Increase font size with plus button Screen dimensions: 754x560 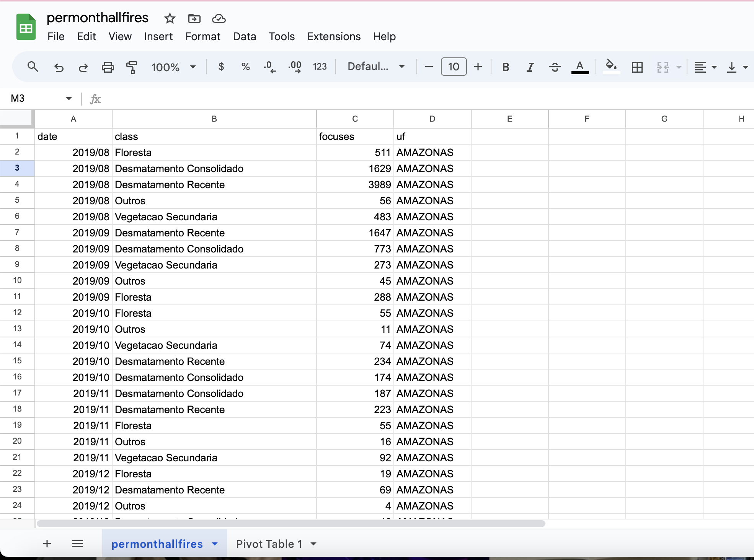click(x=478, y=67)
